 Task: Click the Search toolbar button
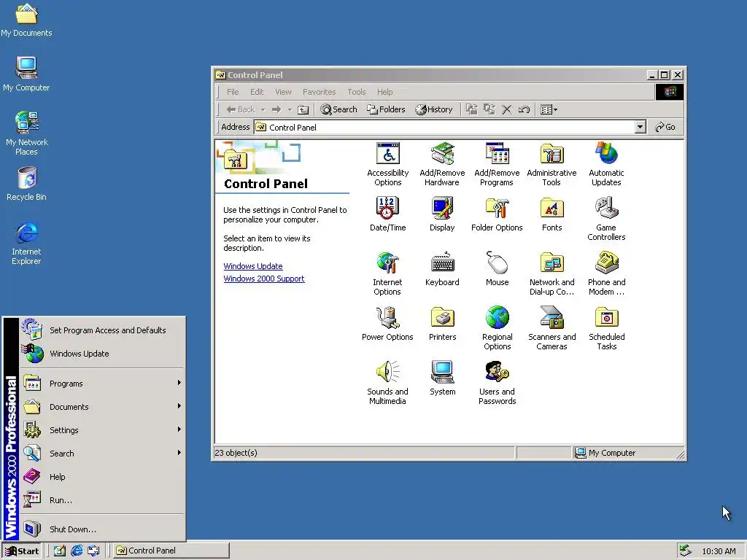pyautogui.click(x=338, y=109)
